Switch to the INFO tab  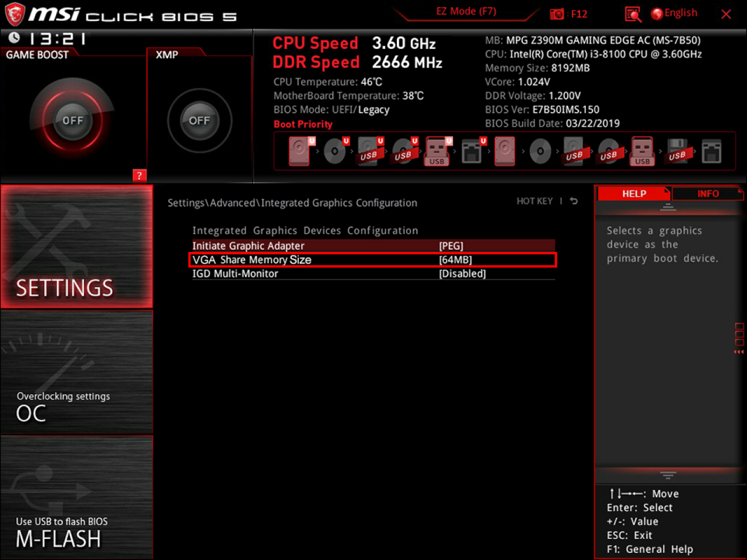(x=708, y=193)
